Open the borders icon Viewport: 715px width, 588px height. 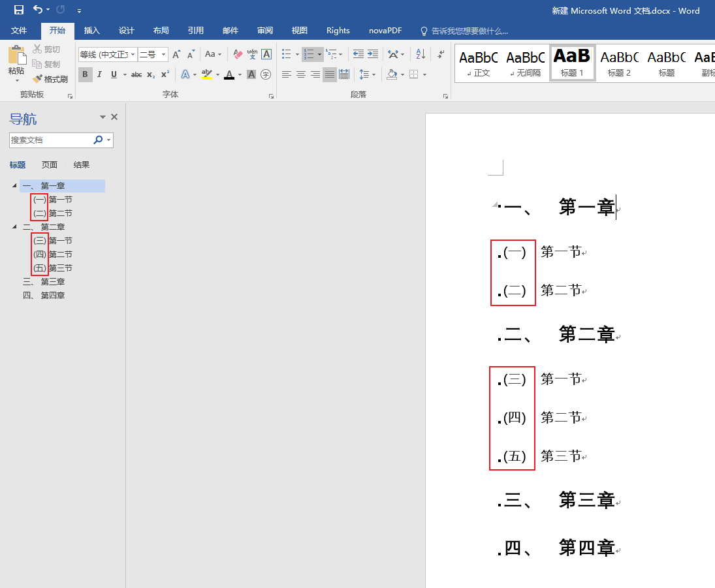click(413, 74)
